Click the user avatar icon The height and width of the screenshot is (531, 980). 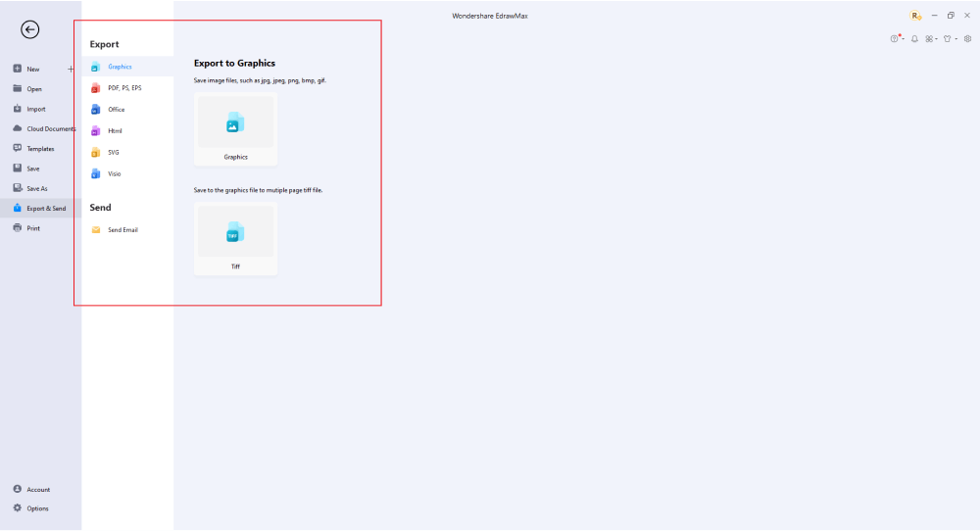pos(915,16)
